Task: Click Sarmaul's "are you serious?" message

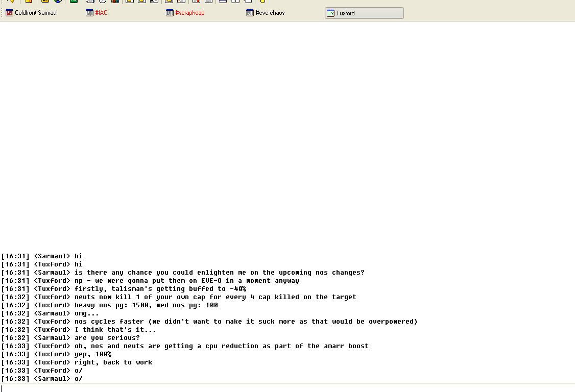Action: point(70,338)
